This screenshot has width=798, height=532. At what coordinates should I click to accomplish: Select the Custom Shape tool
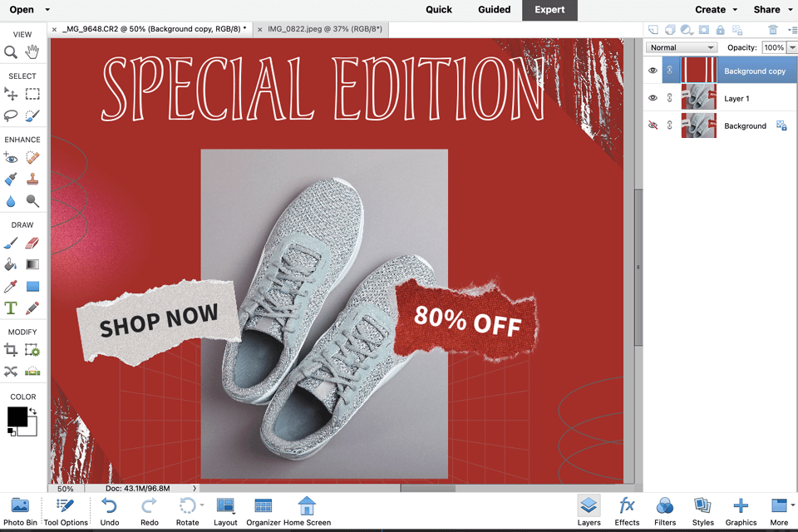(32, 286)
